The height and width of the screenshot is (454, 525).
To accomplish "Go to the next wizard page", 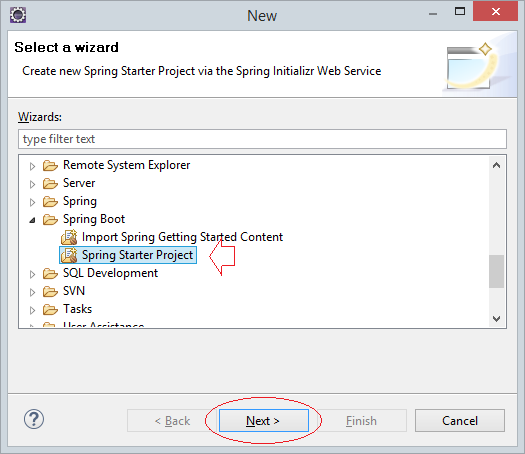I will (x=264, y=421).
